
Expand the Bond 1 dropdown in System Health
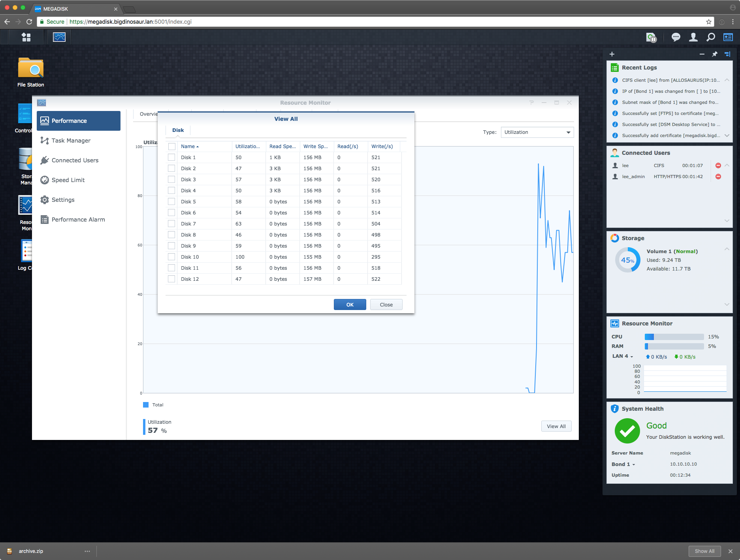point(623,464)
